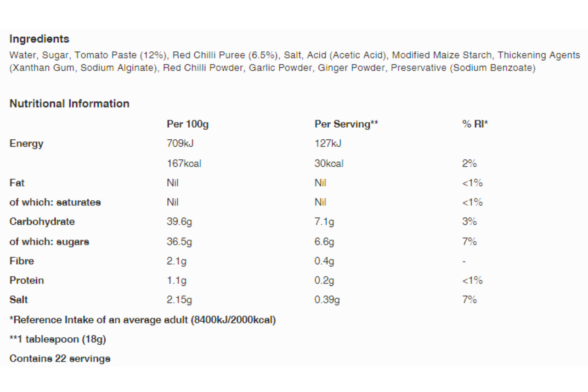Click the Nutritional Information heading

coord(69,103)
